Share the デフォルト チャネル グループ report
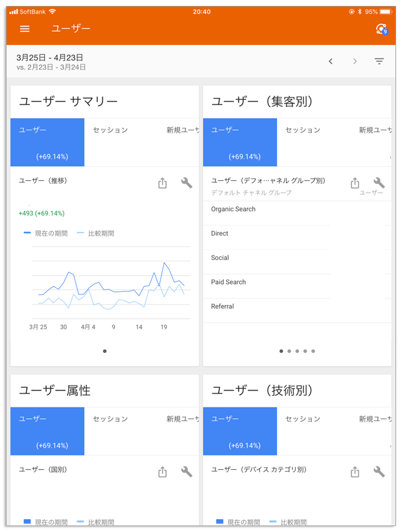 (x=355, y=183)
